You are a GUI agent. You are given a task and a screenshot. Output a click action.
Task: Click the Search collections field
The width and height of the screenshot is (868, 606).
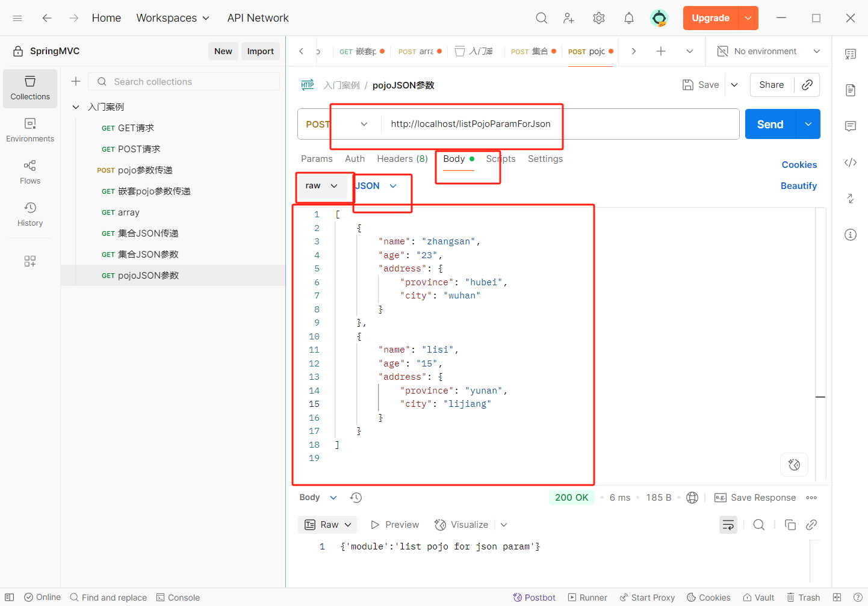click(184, 81)
